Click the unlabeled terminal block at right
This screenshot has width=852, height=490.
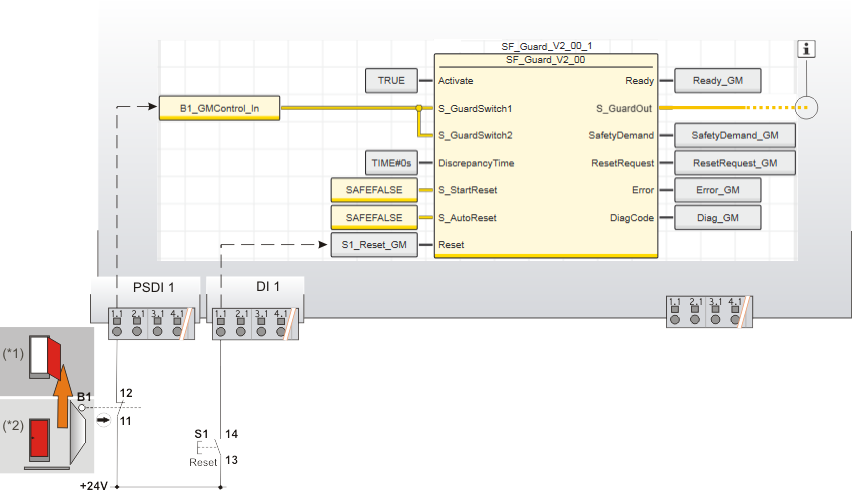pos(708,310)
